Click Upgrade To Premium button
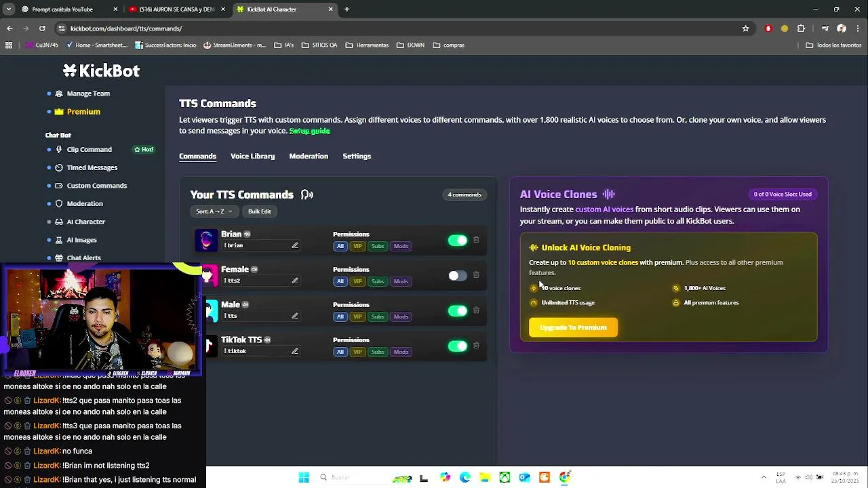 coord(573,327)
